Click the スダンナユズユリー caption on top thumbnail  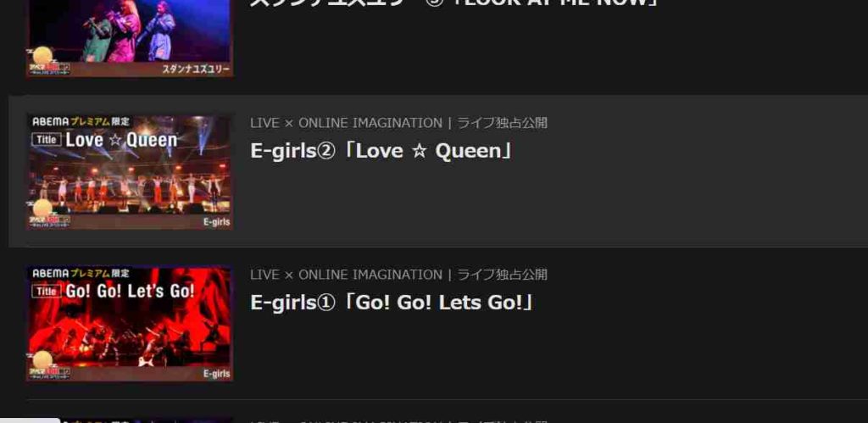point(196,70)
